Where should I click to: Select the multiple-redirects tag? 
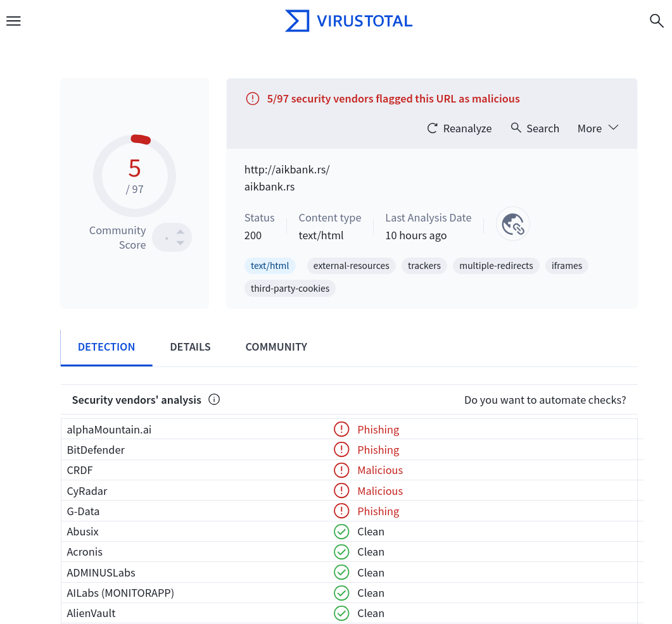point(496,266)
